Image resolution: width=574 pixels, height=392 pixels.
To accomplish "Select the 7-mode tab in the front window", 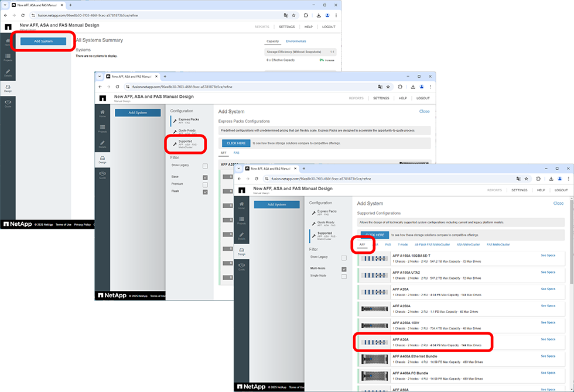I will 403,245.
